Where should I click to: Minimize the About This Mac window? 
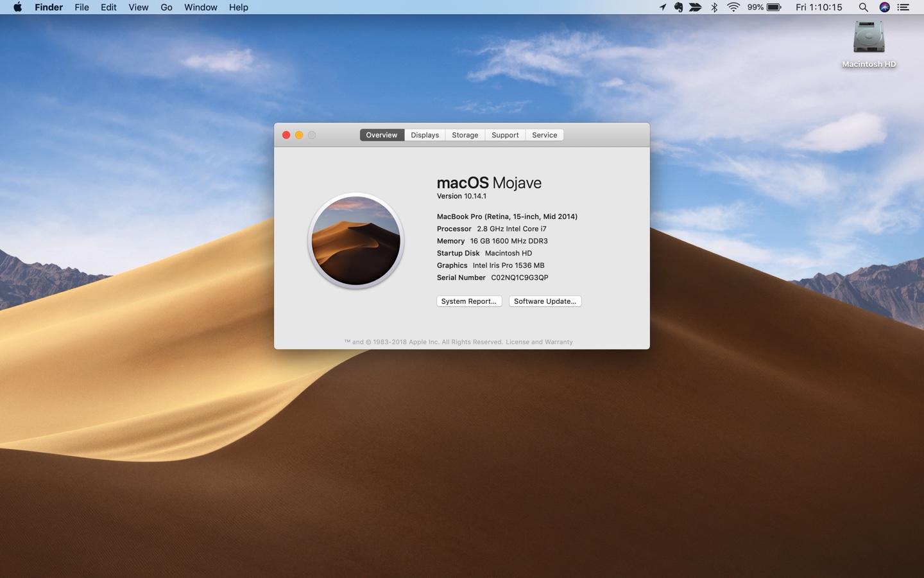point(299,135)
